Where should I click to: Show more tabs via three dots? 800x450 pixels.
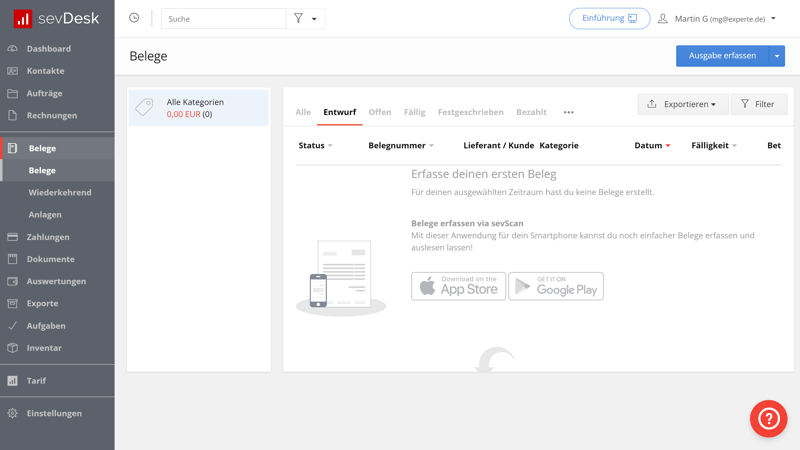[568, 112]
